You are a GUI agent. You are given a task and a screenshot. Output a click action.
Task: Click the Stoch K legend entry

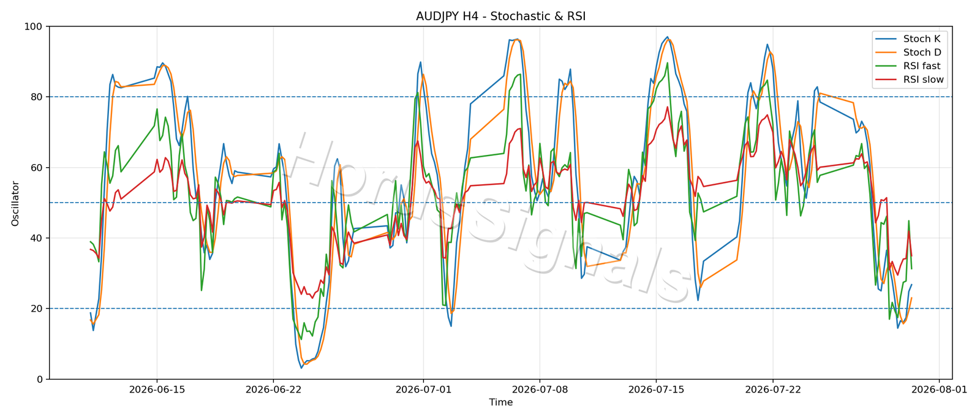tap(910, 39)
